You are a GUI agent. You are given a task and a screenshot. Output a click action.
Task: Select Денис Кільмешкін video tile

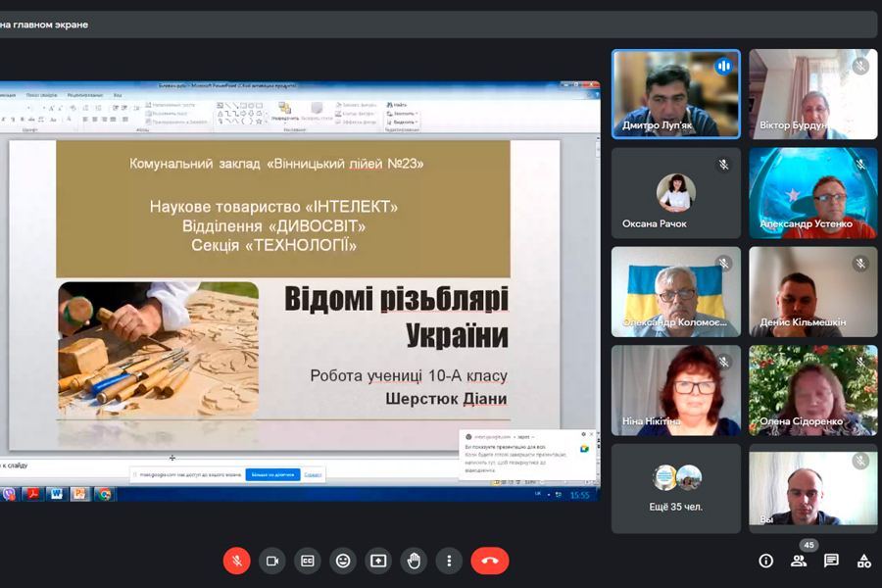coord(812,291)
